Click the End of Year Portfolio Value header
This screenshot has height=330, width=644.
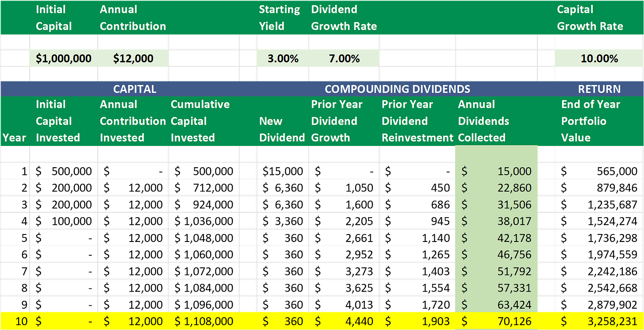click(599, 121)
